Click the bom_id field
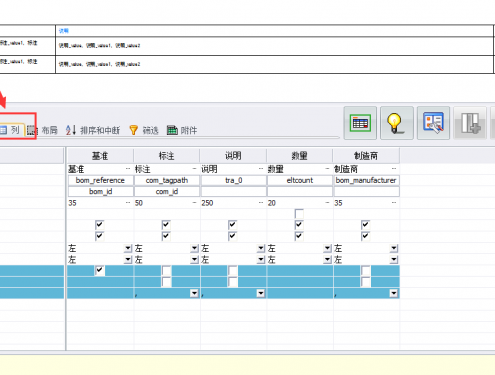Viewport: 495px width, 375px height. 100,192
